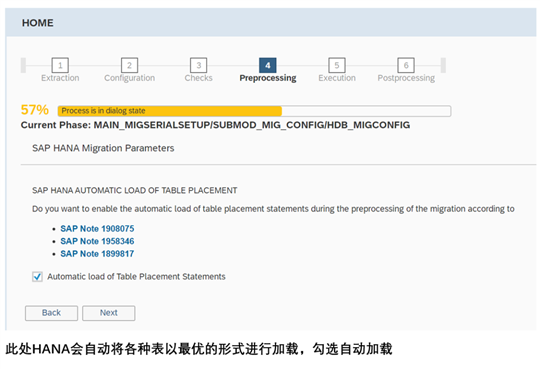Click the Checks step label
The height and width of the screenshot is (369, 540).
199,78
